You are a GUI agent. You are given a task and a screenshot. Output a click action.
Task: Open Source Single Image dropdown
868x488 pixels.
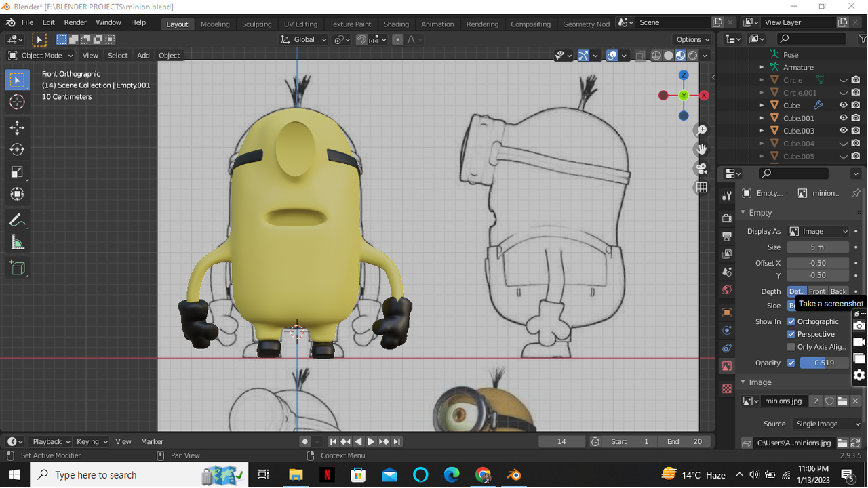point(827,424)
